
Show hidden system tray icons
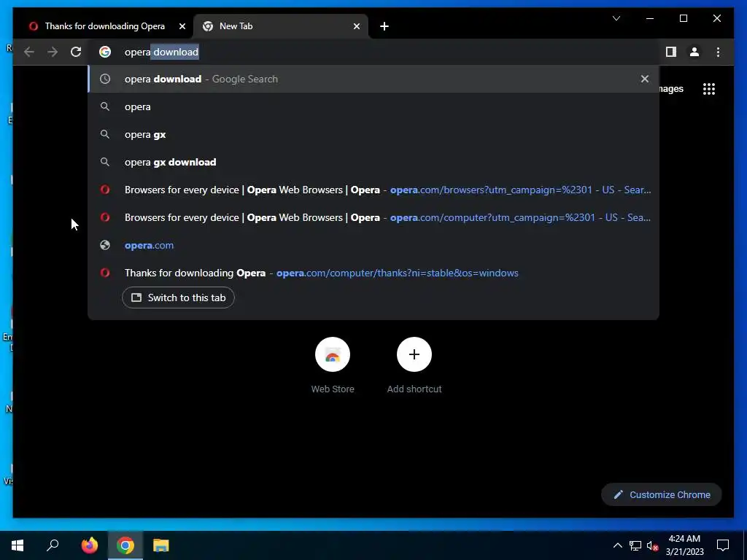pyautogui.click(x=617, y=545)
